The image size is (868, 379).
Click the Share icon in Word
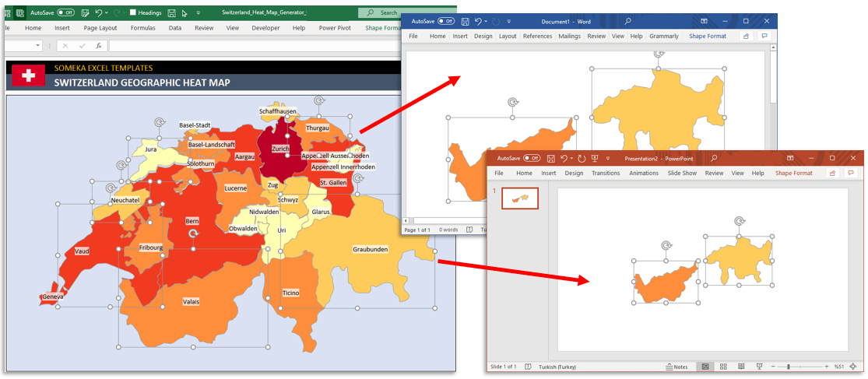[x=747, y=36]
